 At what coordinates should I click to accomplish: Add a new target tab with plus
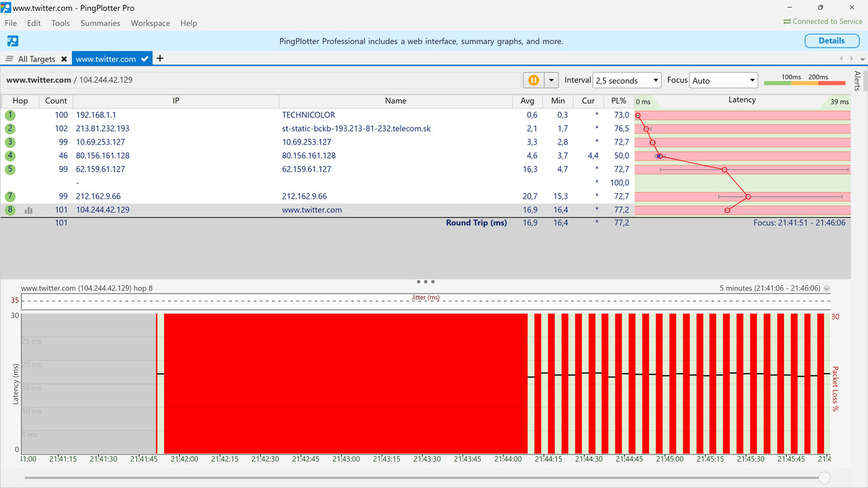[160, 58]
